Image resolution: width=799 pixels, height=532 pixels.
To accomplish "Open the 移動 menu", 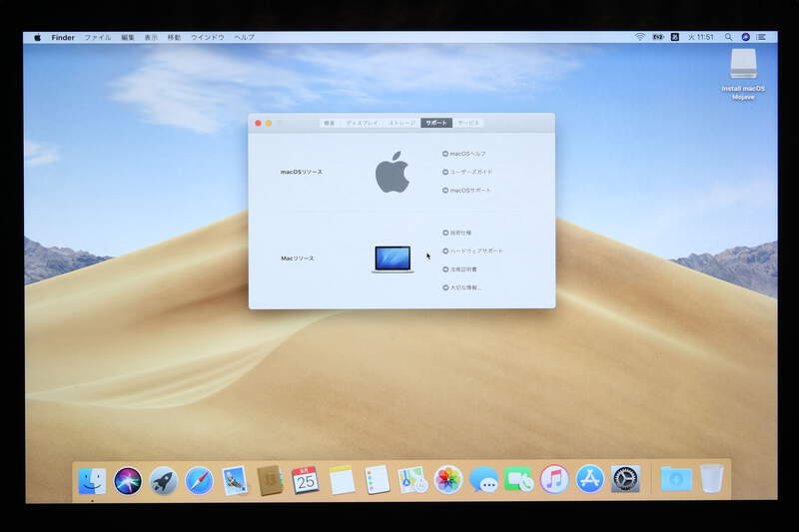I will 174,37.
